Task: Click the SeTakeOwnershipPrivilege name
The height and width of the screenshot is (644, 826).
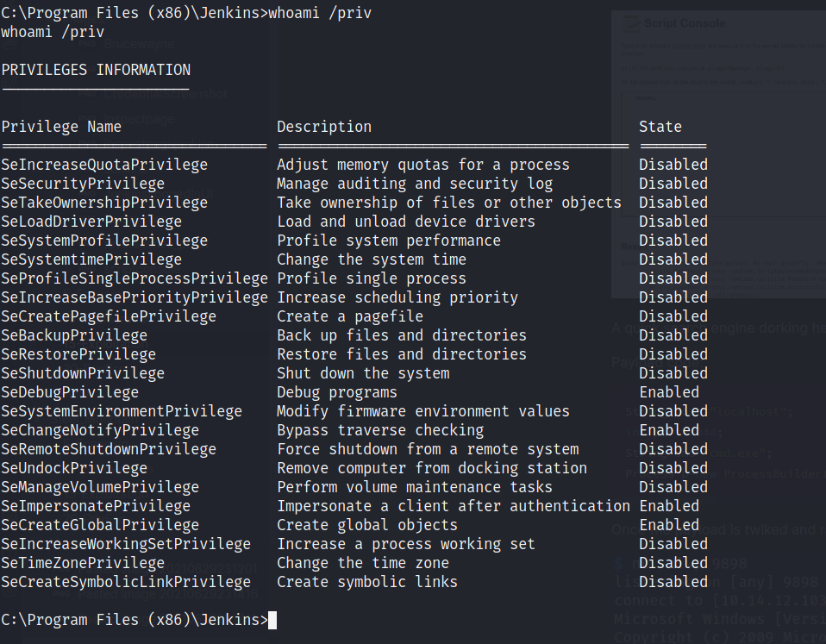Action: point(104,203)
